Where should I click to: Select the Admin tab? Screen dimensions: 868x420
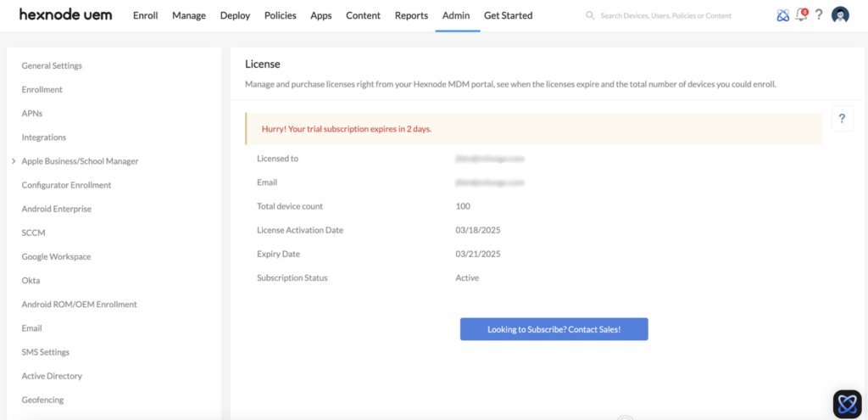456,15
